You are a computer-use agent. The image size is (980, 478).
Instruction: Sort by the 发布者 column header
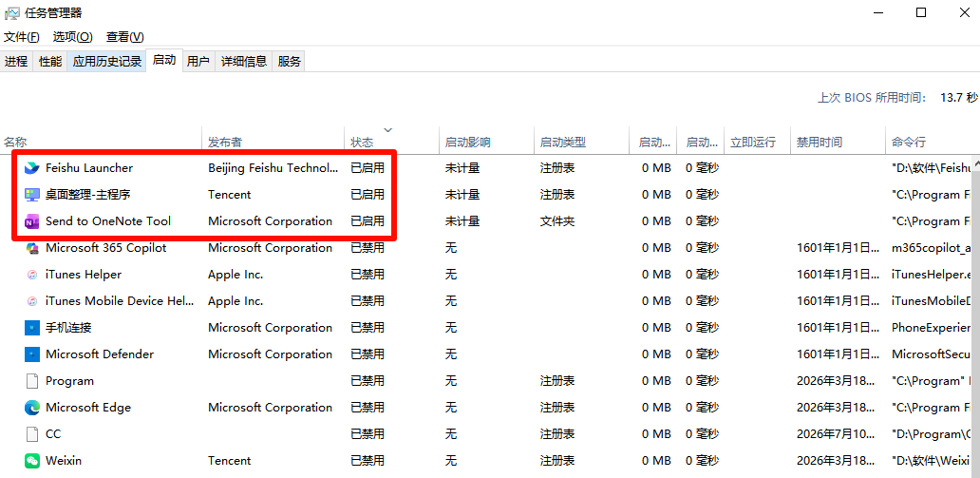click(x=273, y=142)
